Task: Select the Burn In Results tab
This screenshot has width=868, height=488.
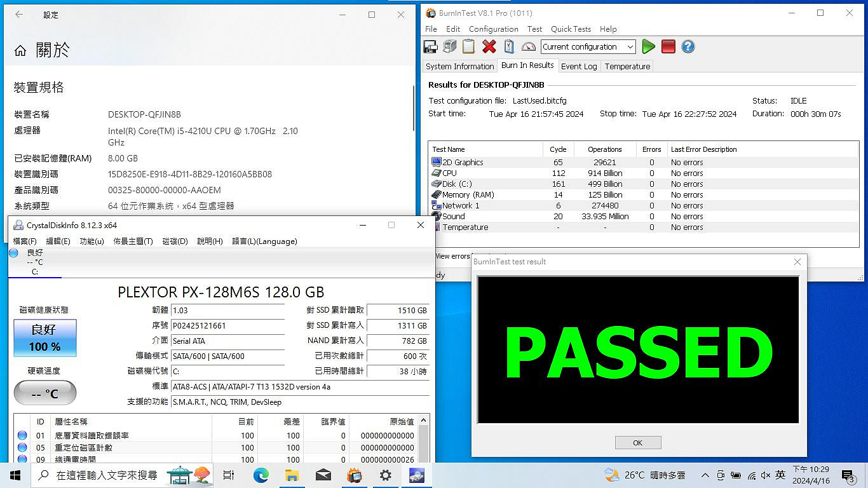Action: tap(527, 65)
